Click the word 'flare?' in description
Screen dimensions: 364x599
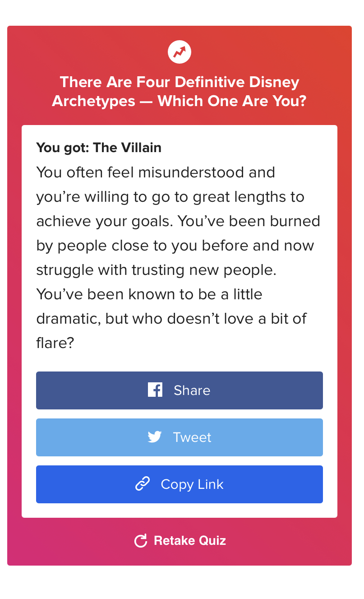tap(55, 343)
